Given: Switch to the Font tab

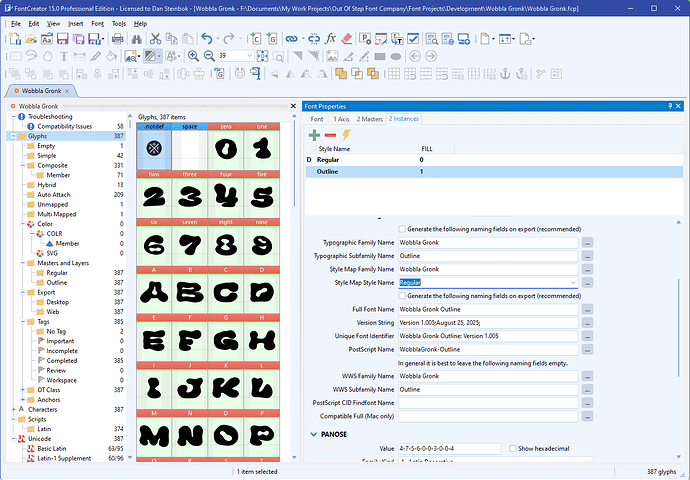Looking at the screenshot, I should click(317, 119).
